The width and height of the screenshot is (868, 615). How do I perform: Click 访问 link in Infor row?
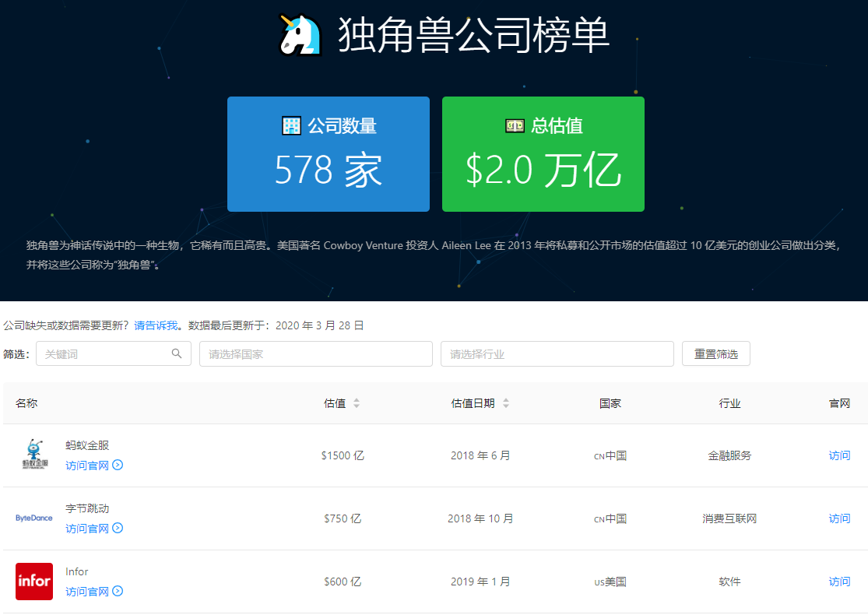coord(839,582)
